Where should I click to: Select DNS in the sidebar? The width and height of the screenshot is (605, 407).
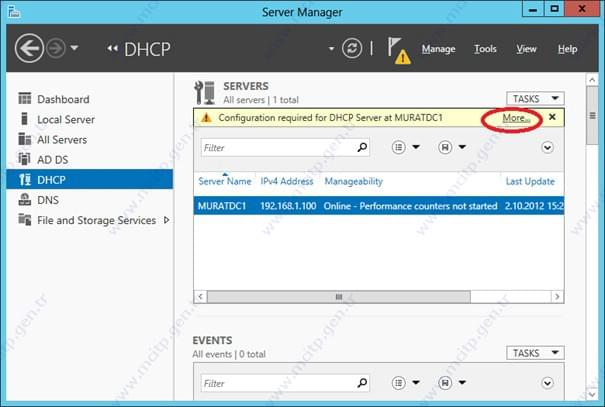(x=48, y=200)
